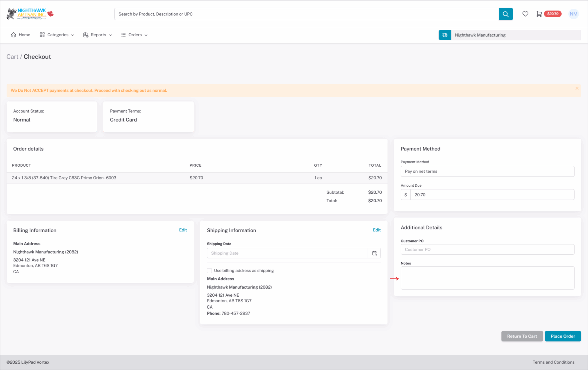Click the delivery truck icon

445,35
